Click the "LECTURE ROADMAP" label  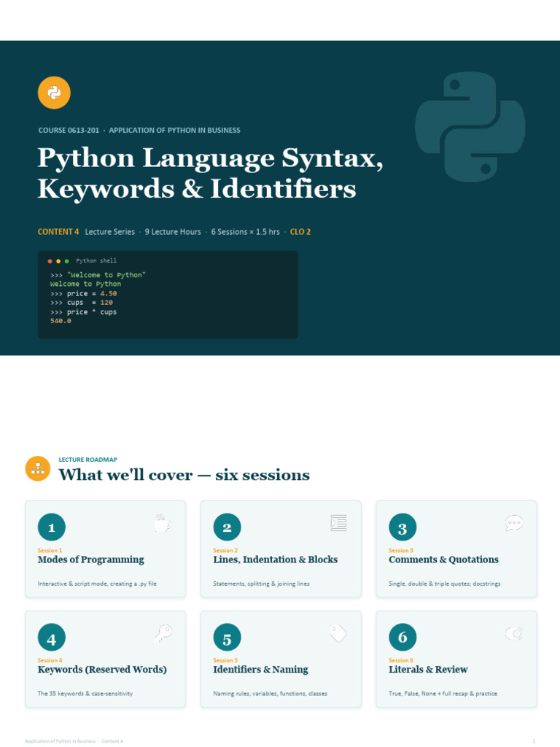87,460
